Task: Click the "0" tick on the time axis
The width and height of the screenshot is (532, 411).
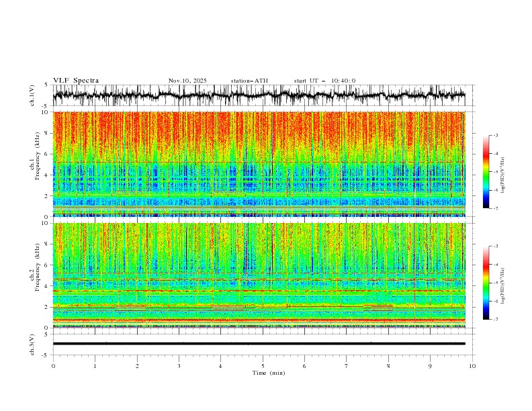Action: [x=53, y=366]
